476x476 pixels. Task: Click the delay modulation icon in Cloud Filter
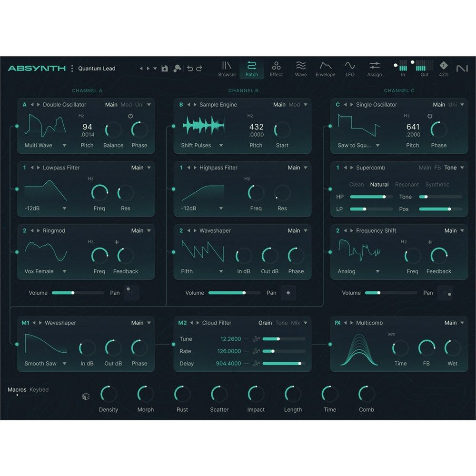257,363
